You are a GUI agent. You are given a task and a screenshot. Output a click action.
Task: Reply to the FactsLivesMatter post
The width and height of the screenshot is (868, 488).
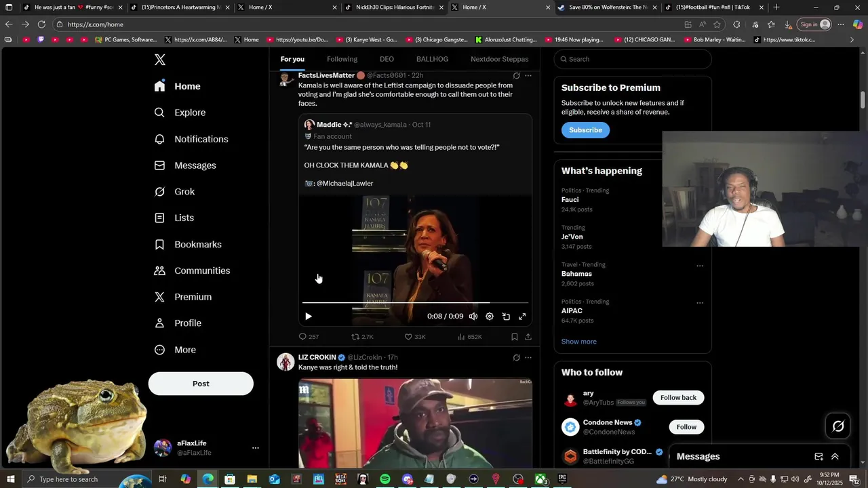click(309, 337)
